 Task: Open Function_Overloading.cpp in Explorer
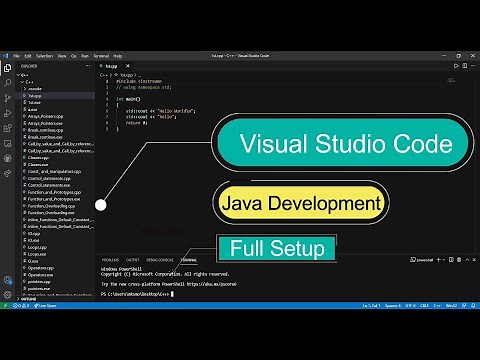click(51, 206)
